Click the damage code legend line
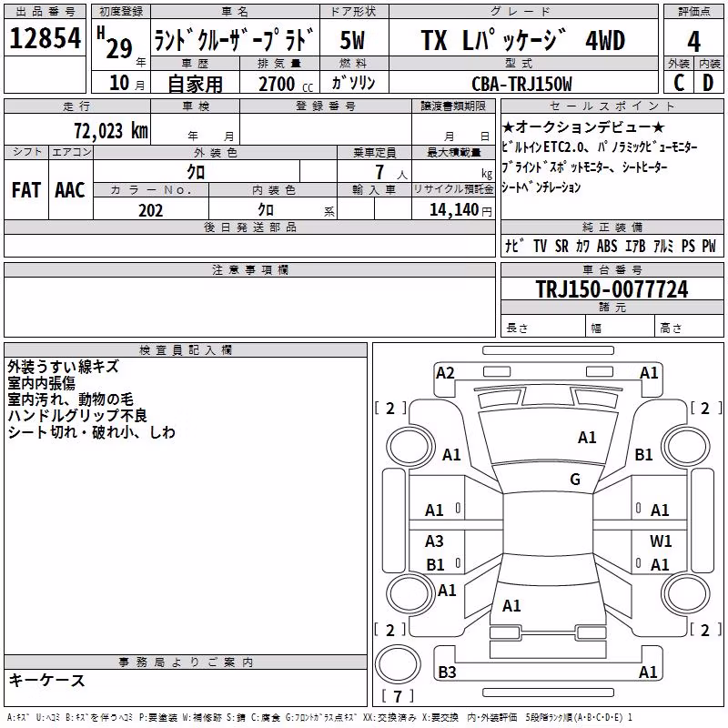 pos(319,718)
